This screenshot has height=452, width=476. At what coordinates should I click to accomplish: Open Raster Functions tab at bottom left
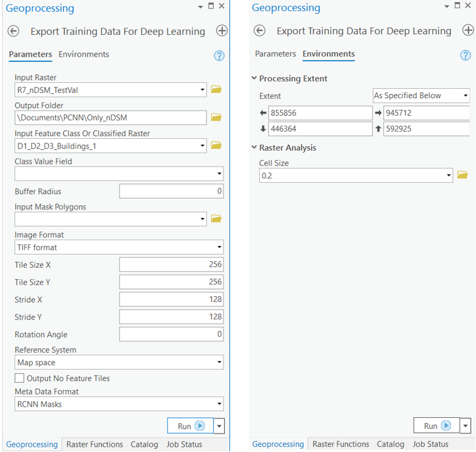95,444
